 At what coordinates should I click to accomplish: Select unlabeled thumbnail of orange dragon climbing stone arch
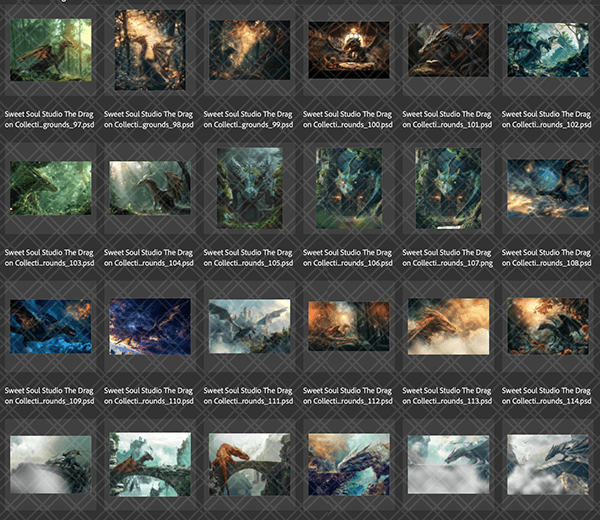(x=249, y=465)
